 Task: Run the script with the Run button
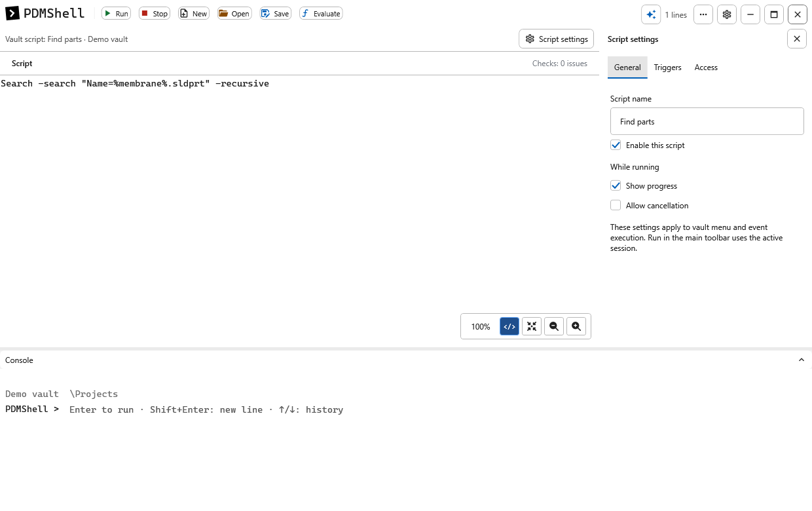[116, 13]
